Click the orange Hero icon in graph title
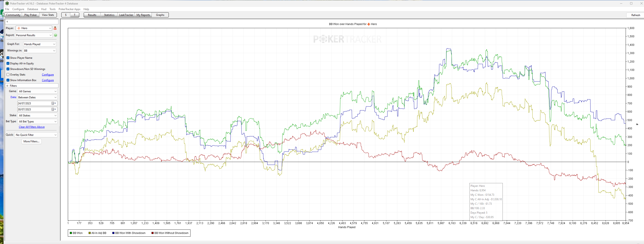644x244 pixels. 368,24
